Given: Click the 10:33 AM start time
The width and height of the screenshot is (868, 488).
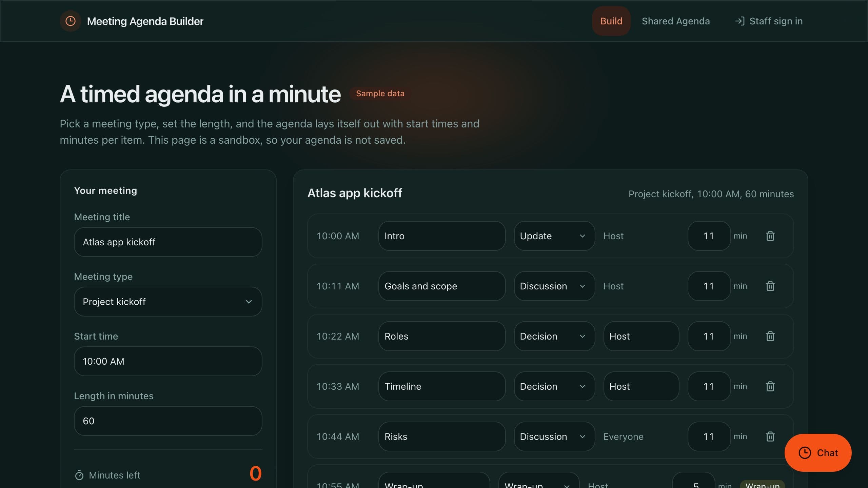Looking at the screenshot, I should 338,386.
